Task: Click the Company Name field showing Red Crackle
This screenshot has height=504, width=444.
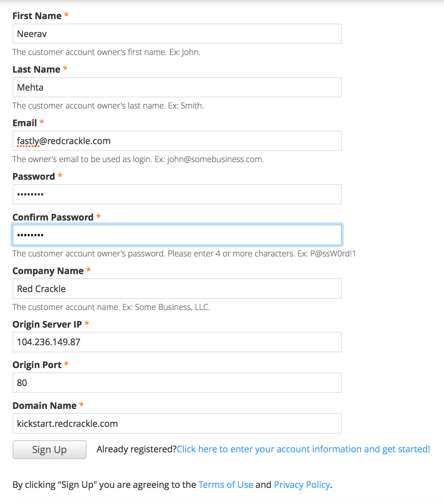Action: tap(177, 289)
